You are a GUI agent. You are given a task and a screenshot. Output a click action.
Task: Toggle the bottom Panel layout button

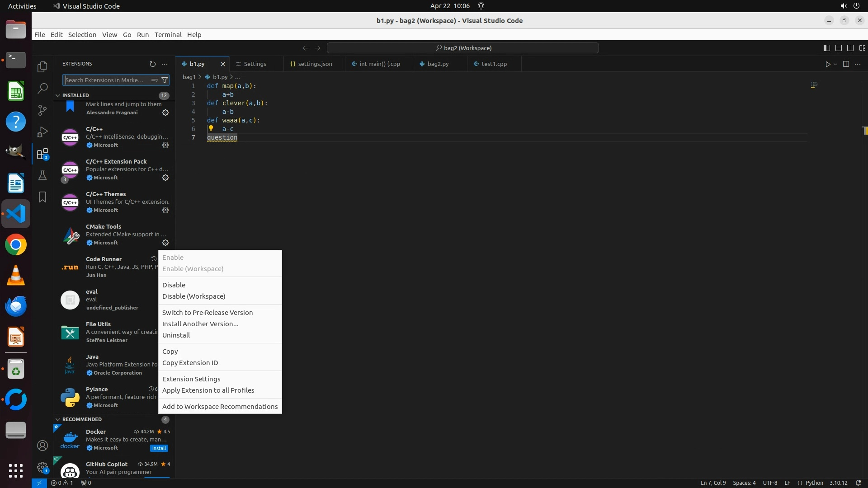pos(838,48)
